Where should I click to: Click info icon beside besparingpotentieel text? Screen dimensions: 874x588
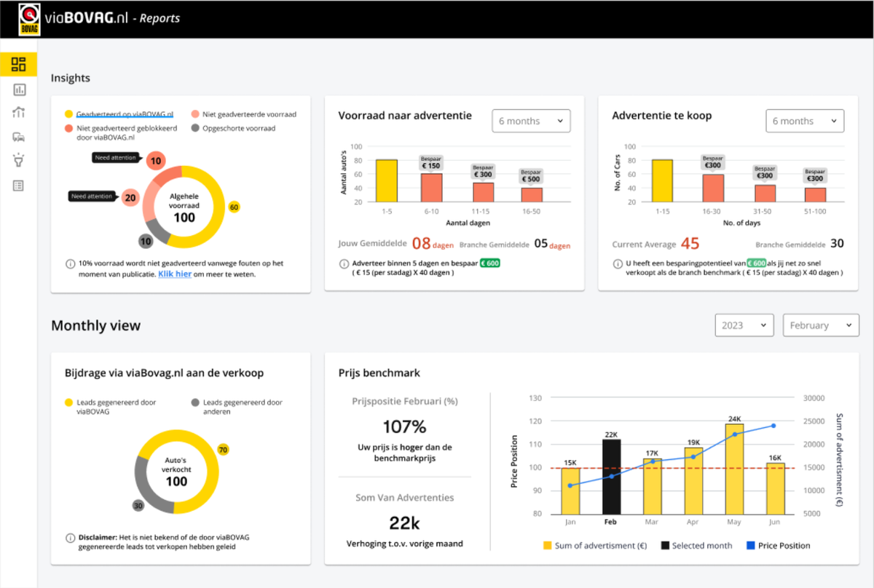coord(618,263)
